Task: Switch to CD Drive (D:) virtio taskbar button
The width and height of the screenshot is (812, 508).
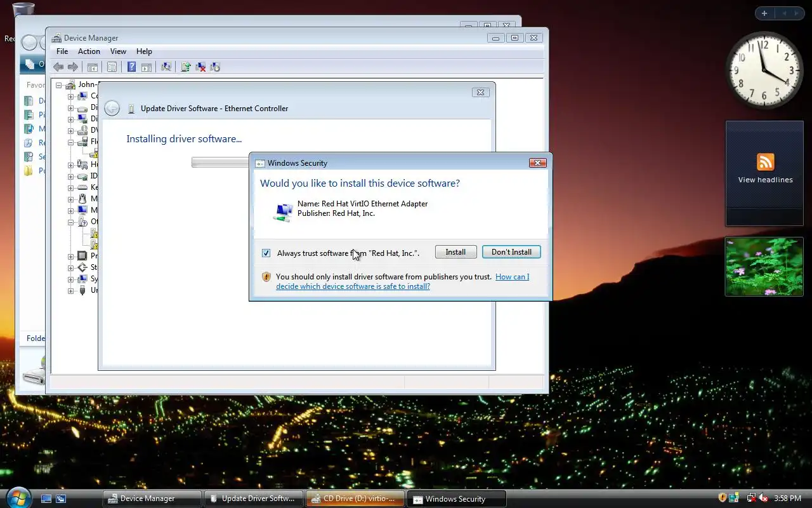Action: (355, 498)
